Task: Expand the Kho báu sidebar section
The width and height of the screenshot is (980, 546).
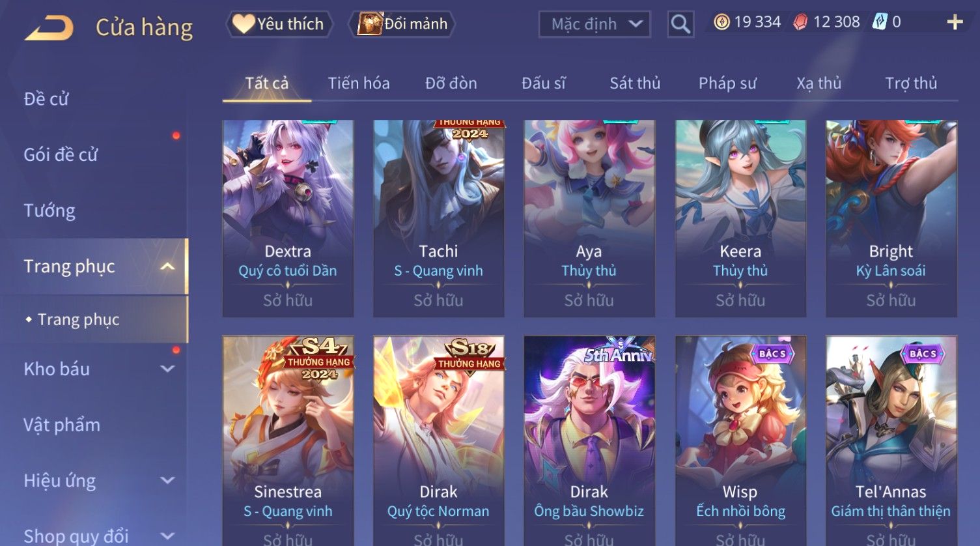Action: (x=167, y=369)
